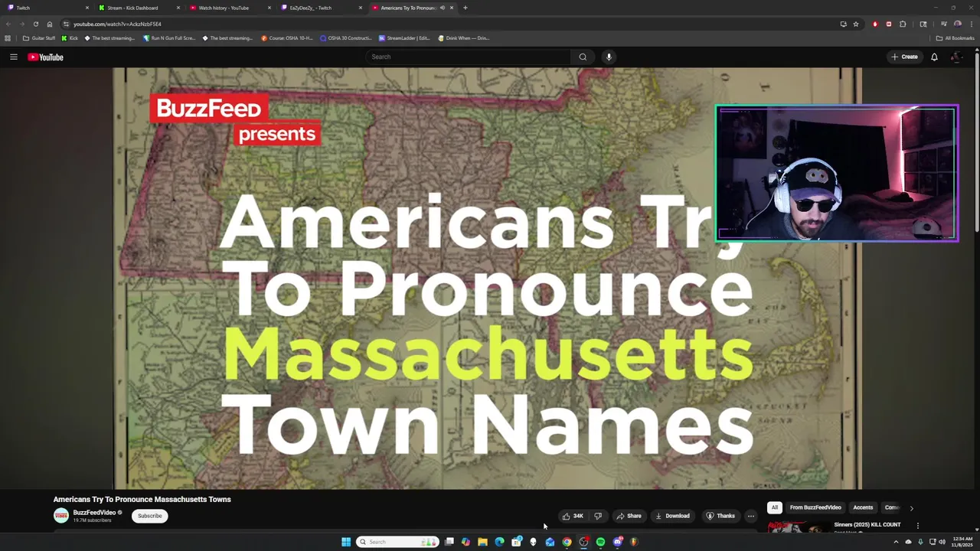Open the YouTube account avatar menu
Viewport: 980px width, 551px height.
click(x=956, y=57)
